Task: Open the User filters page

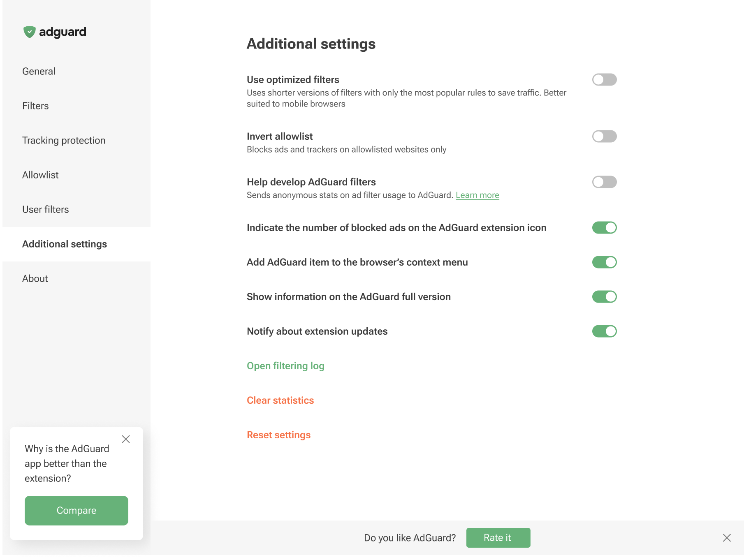Action: (76, 210)
